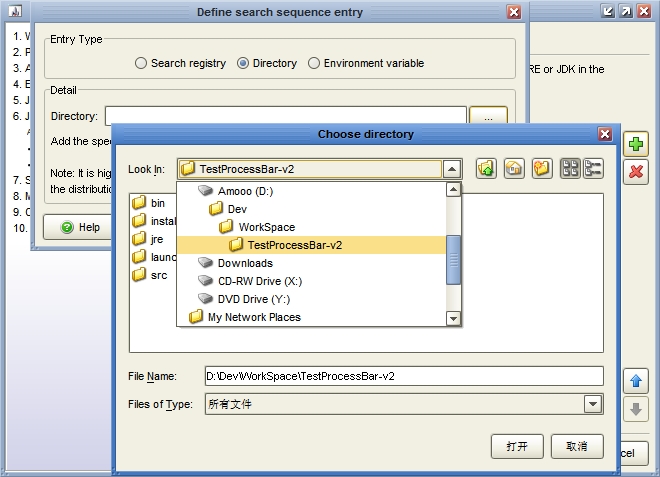Viewport: 660px width, 477px height.
Task: Switch to list view
Action: tap(570, 169)
